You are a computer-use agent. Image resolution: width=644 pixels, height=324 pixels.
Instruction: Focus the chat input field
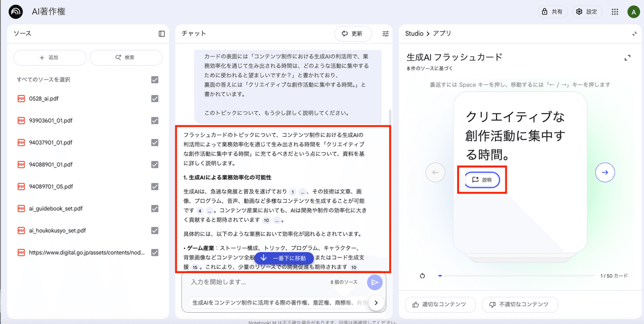pyautogui.click(x=258, y=282)
